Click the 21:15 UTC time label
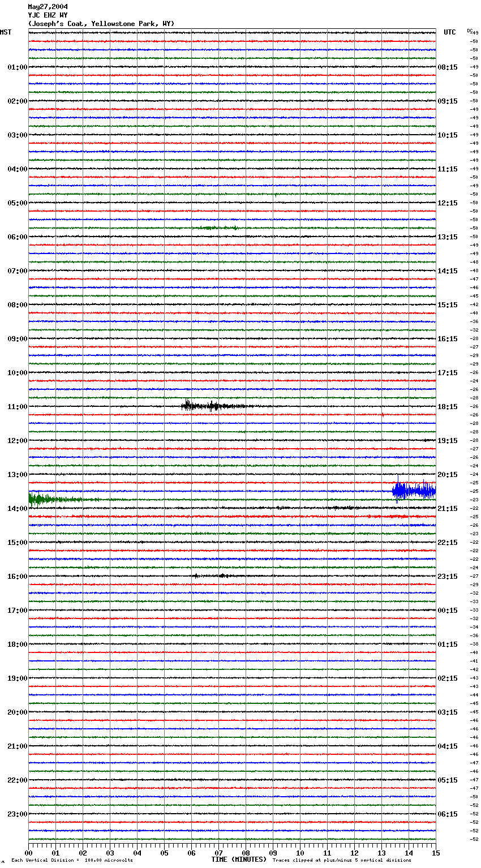This screenshot has height=868, width=481. tap(448, 509)
